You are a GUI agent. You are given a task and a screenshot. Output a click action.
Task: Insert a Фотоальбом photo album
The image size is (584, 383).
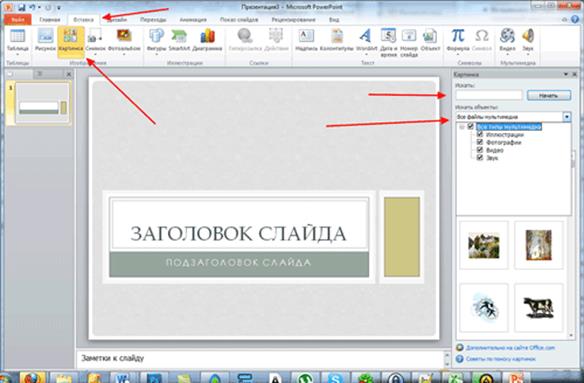coord(124,41)
